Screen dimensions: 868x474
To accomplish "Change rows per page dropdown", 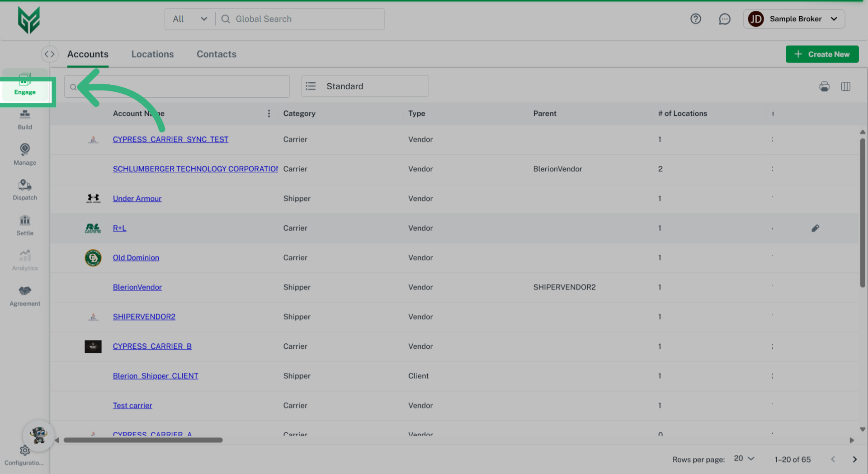I will (x=744, y=459).
